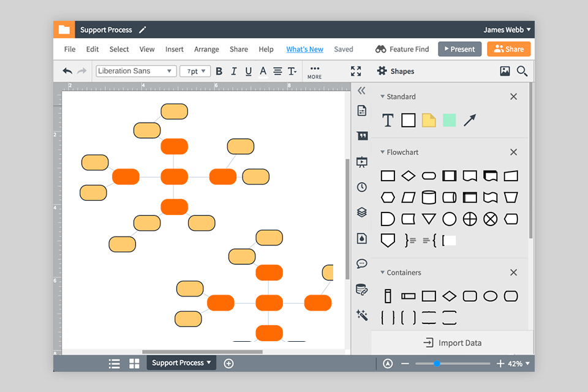Viewport: 588px width, 392px height.
Task: Click the zoom slider handle
Action: coord(437,363)
